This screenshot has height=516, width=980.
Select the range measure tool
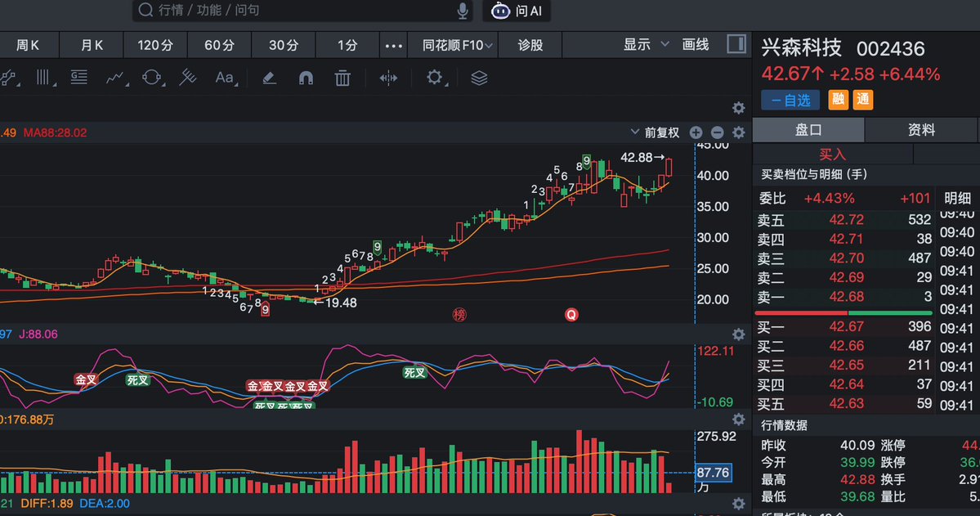[x=388, y=78]
